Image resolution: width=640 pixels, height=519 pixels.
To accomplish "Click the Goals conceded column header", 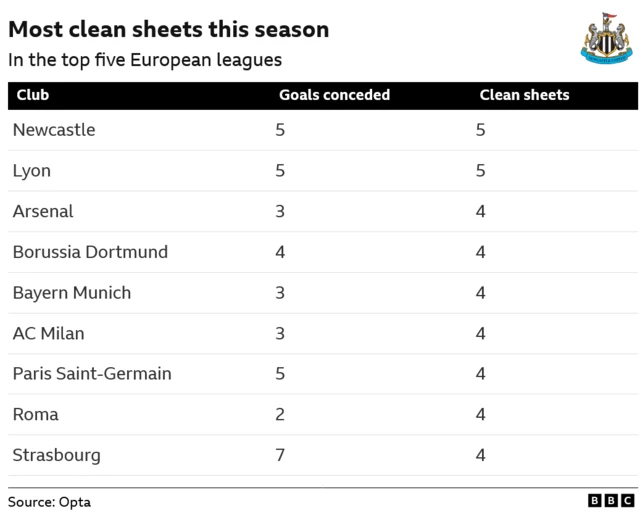I will [x=334, y=95].
